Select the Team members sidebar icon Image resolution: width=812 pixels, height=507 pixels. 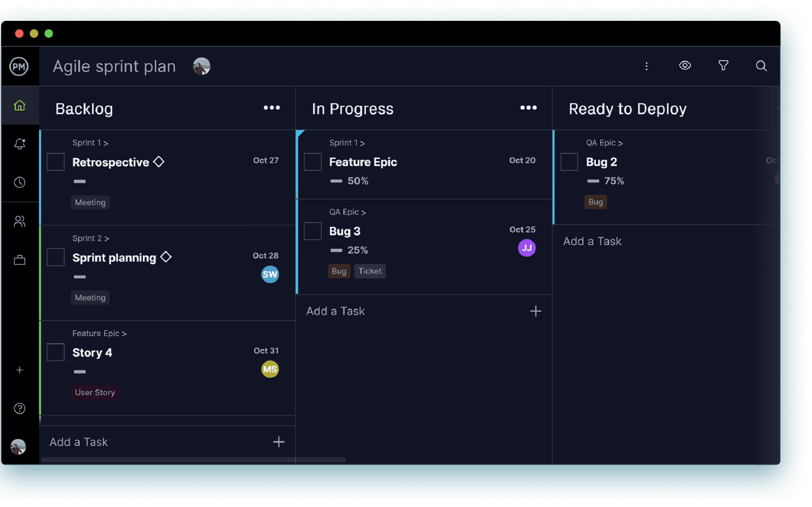(x=19, y=221)
